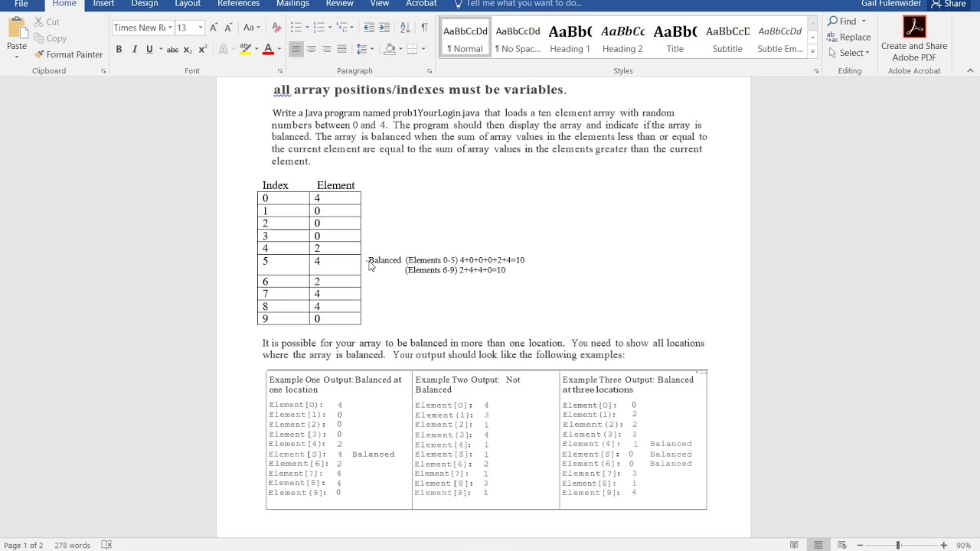The image size is (980, 551).
Task: Click the Borders icon
Action: [x=412, y=50]
